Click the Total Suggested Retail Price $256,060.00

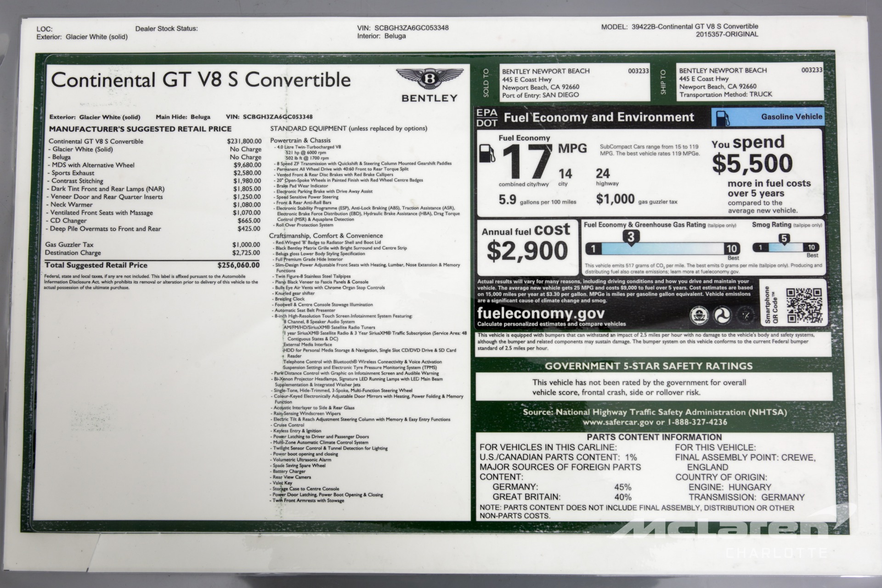[x=152, y=265]
